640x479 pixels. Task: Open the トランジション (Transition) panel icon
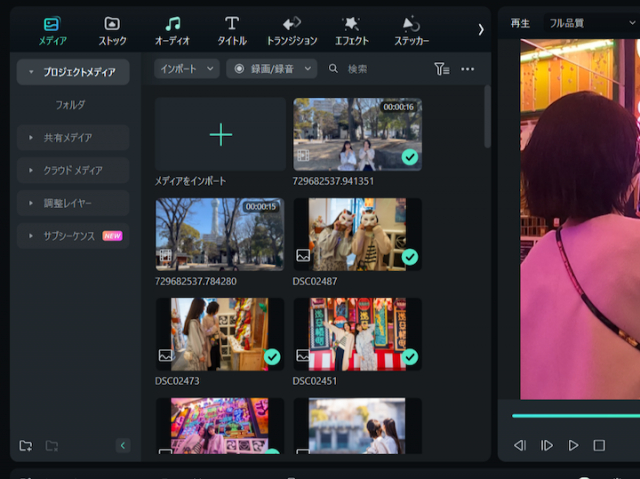292,24
